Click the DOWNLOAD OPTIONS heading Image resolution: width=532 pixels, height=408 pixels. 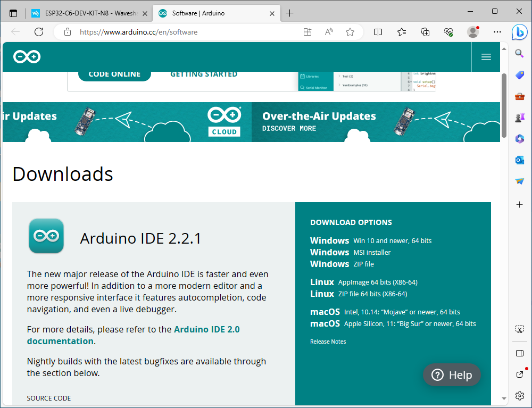351,222
